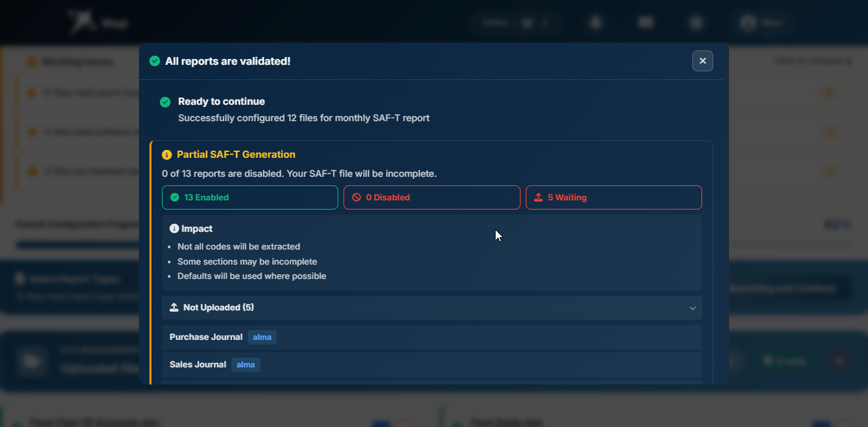
Task: Click '0 of 13 reports are disabled' message
Action: [299, 174]
